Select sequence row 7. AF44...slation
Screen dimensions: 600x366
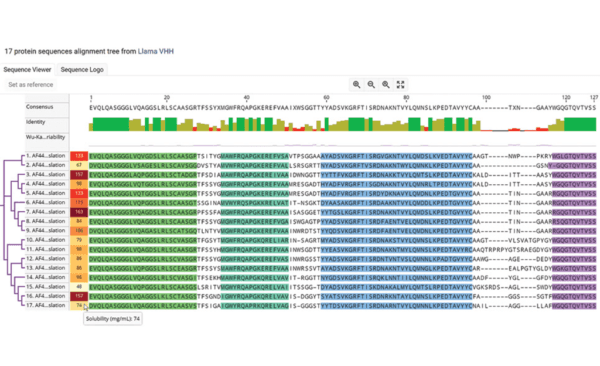tap(45, 212)
